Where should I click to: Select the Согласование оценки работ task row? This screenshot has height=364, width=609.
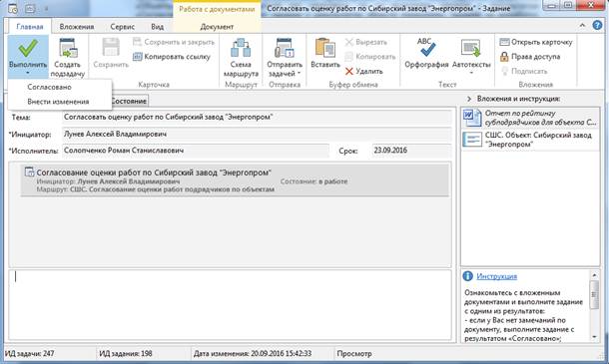click(235, 181)
